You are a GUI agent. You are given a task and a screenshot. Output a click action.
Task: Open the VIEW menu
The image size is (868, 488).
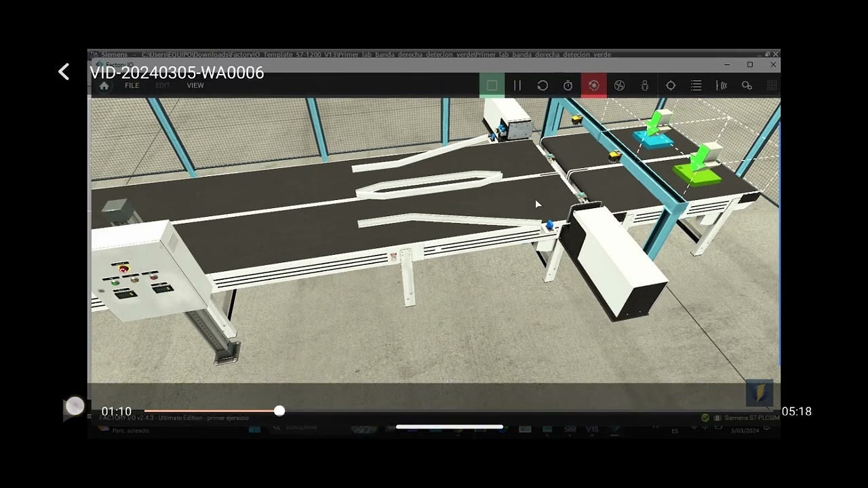(x=195, y=85)
